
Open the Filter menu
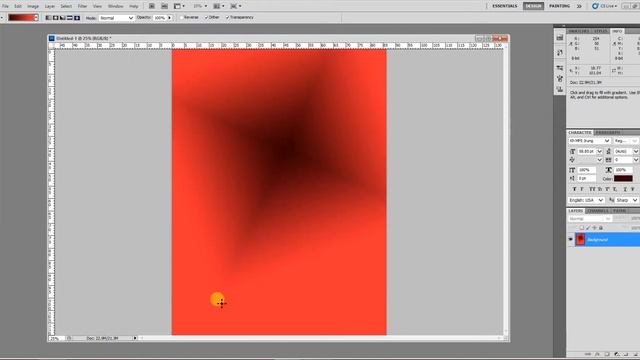(82, 7)
